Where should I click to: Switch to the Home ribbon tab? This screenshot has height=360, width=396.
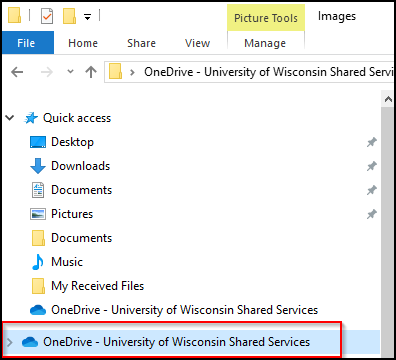point(83,43)
